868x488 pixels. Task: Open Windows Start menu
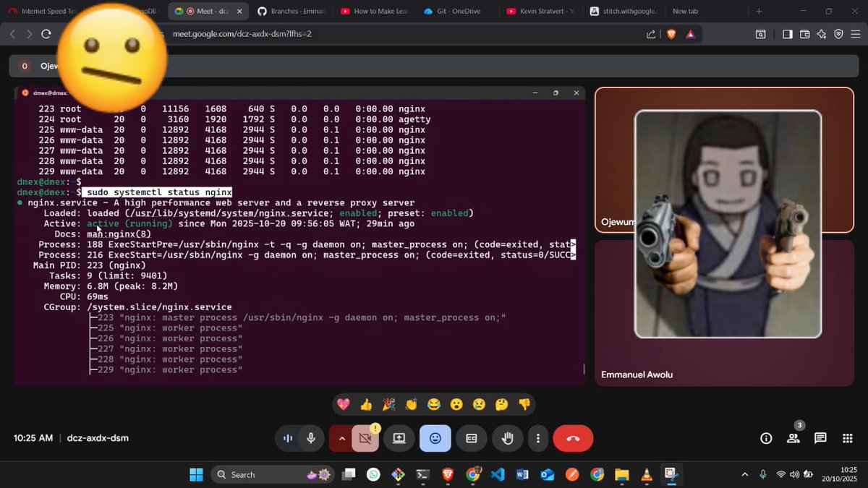196,474
